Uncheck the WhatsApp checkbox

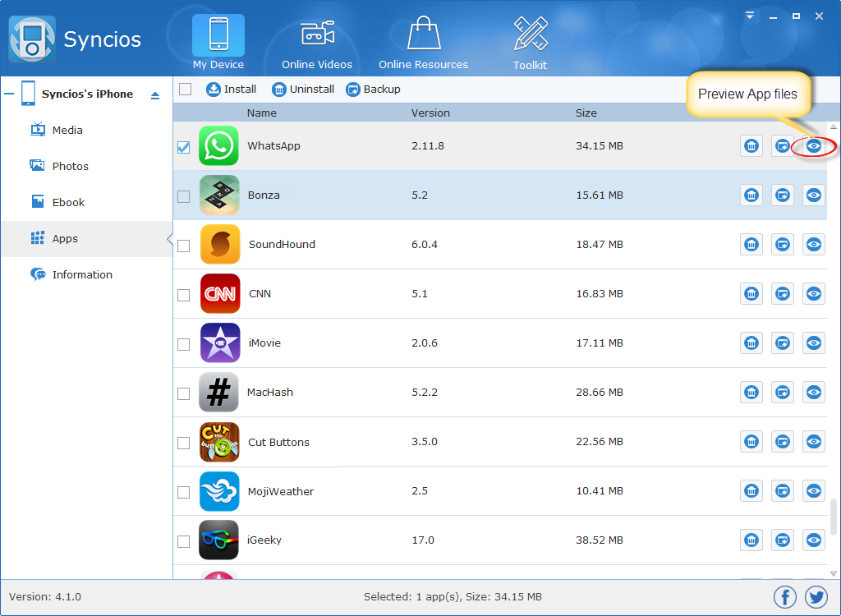183,147
